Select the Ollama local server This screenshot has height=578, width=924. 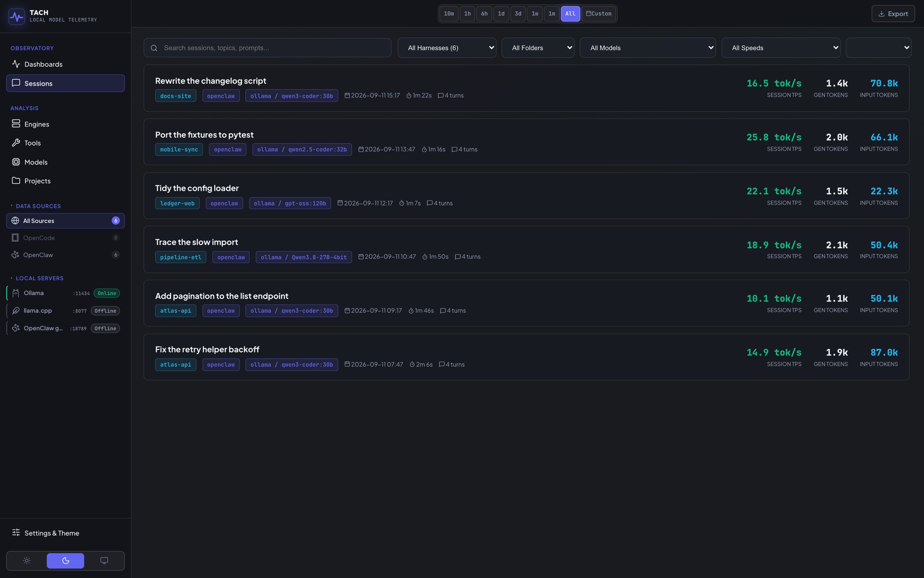click(66, 293)
